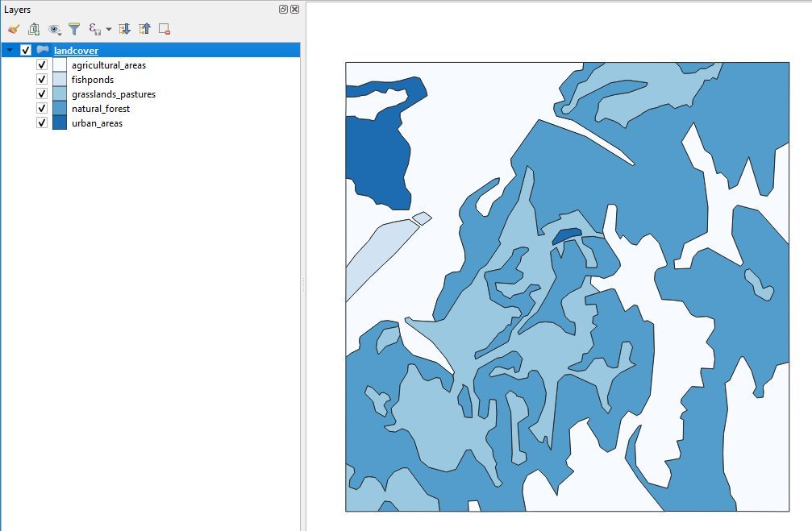
Task: Open the Layer Styling panel brush icon
Action: [14, 29]
